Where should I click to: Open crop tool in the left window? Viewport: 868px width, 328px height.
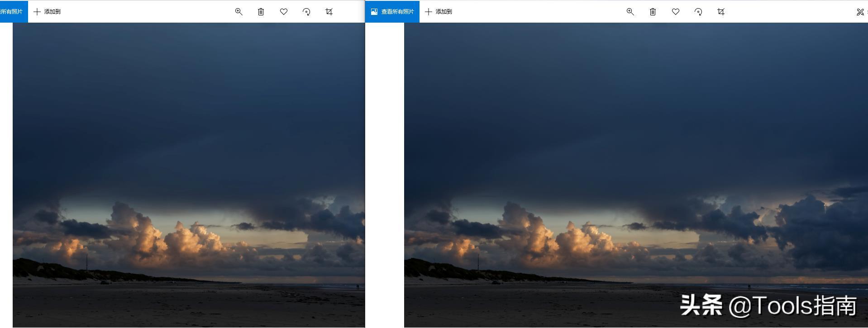(x=329, y=12)
